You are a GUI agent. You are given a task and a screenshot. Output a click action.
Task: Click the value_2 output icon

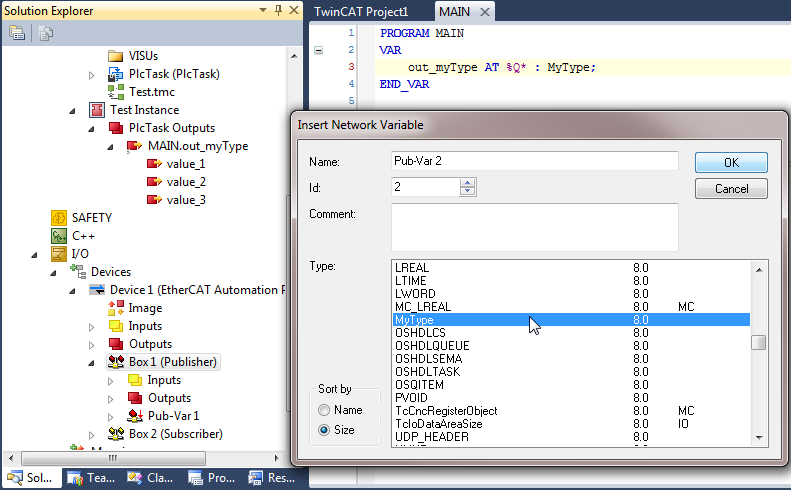coord(154,182)
